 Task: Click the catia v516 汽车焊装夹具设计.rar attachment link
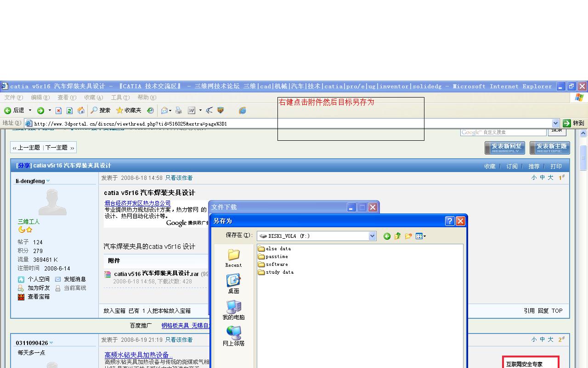coord(156,274)
